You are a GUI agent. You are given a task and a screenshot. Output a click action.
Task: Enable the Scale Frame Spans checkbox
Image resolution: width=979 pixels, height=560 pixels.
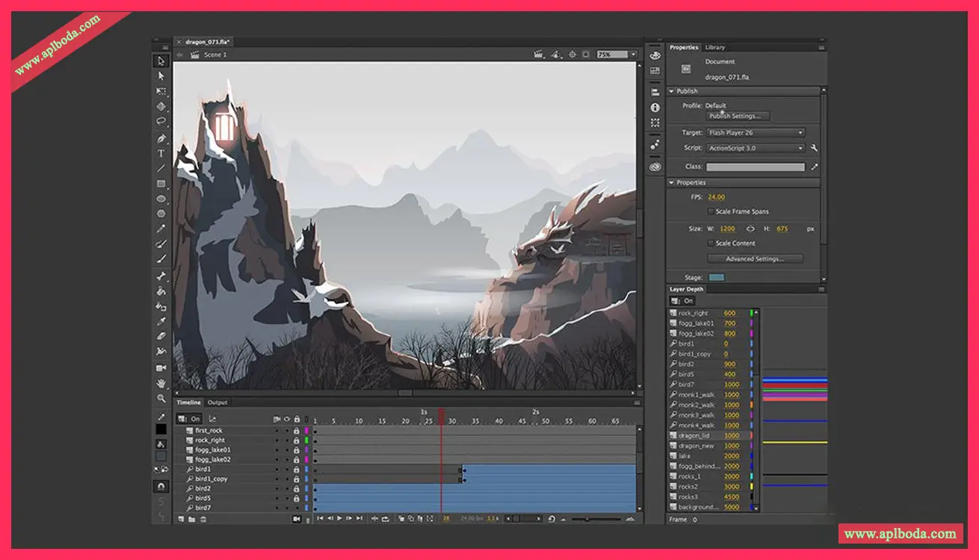(710, 211)
